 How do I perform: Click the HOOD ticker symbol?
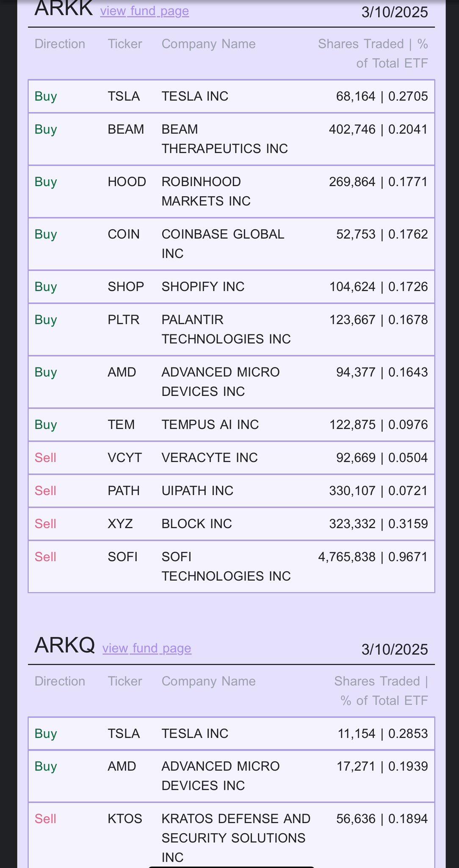[x=127, y=182]
